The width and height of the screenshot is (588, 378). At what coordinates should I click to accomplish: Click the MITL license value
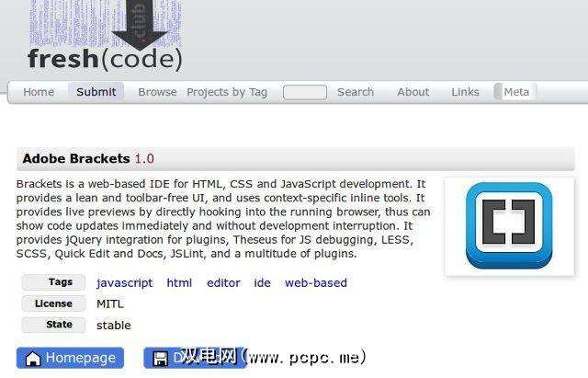point(110,304)
